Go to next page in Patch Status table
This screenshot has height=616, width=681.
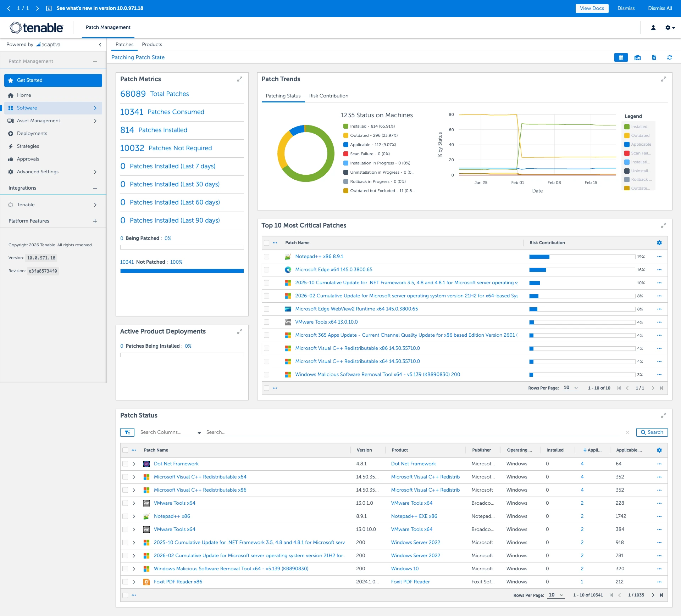point(653,595)
